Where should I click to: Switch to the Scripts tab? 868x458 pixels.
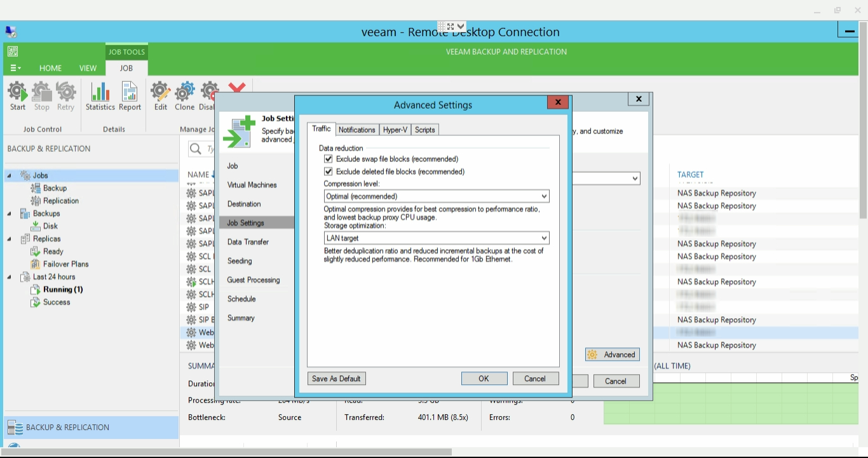(x=424, y=130)
